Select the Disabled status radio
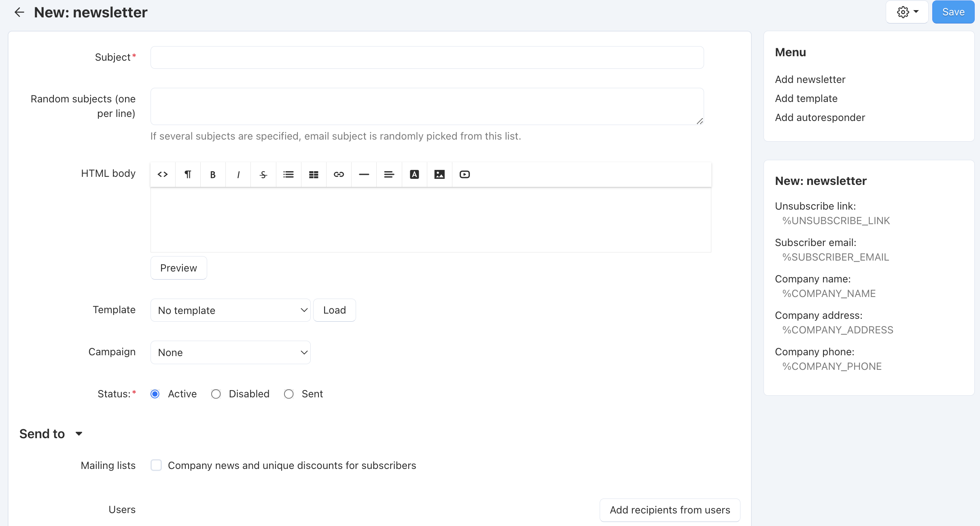This screenshot has height=526, width=980. click(216, 394)
